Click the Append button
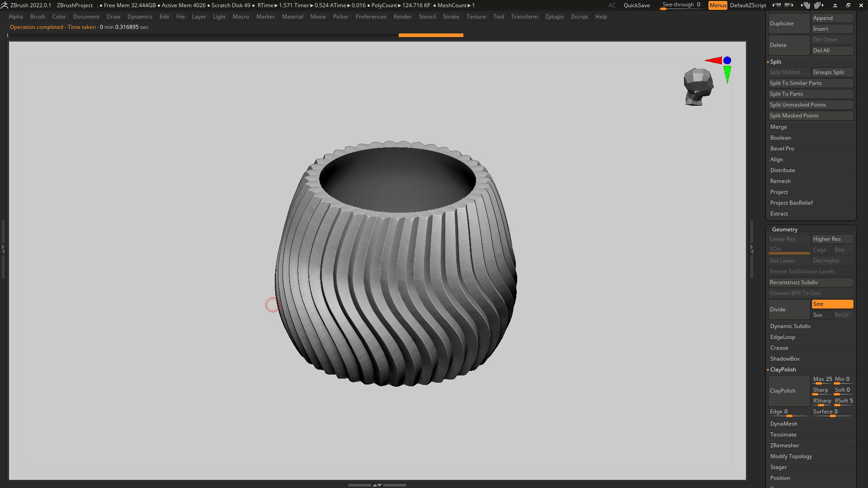 832,18
